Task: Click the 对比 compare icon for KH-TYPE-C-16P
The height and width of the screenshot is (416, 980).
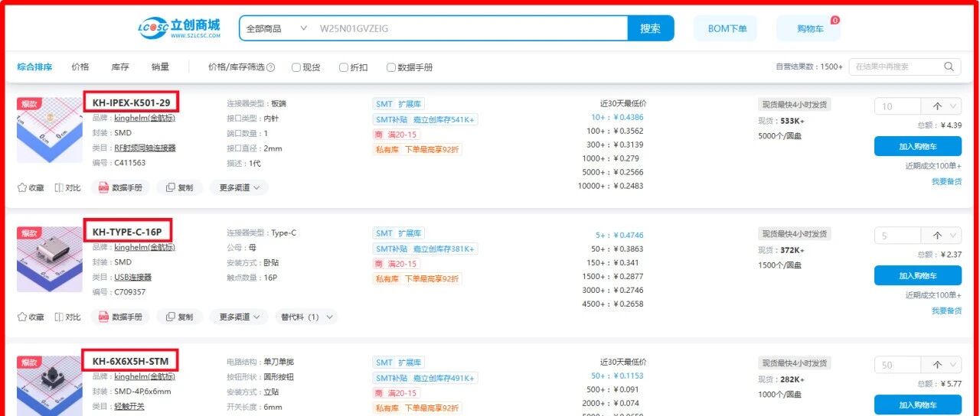Action: coord(59,317)
